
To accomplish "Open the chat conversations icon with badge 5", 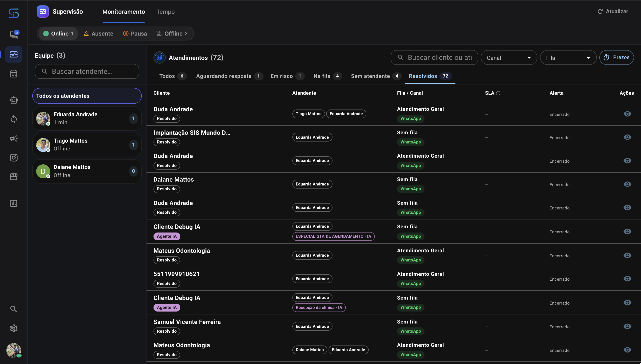I will click(x=14, y=34).
